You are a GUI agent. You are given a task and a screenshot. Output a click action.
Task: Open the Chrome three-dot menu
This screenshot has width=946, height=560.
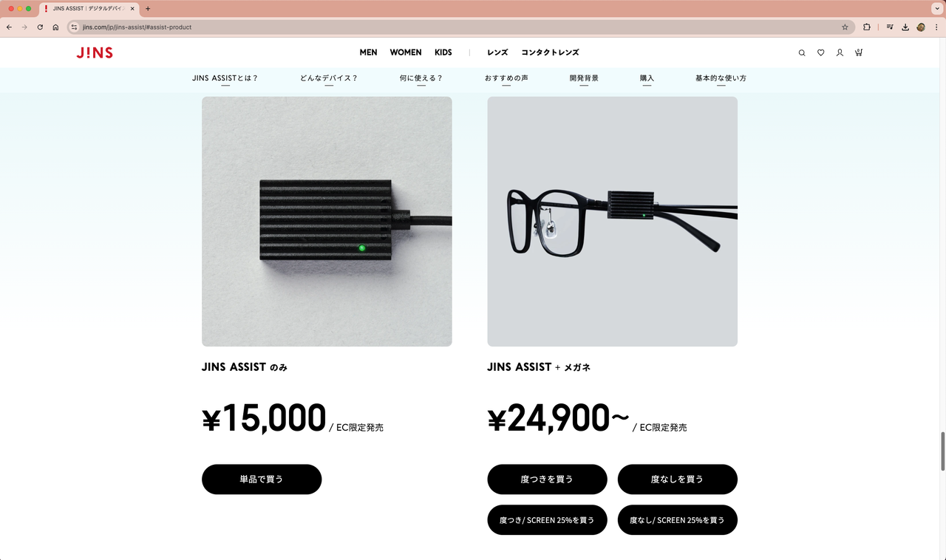(936, 27)
